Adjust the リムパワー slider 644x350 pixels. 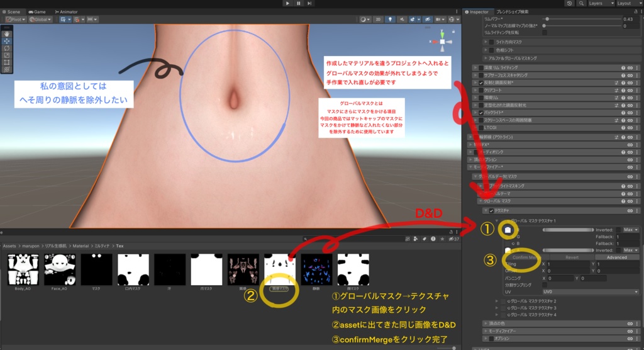point(583,20)
